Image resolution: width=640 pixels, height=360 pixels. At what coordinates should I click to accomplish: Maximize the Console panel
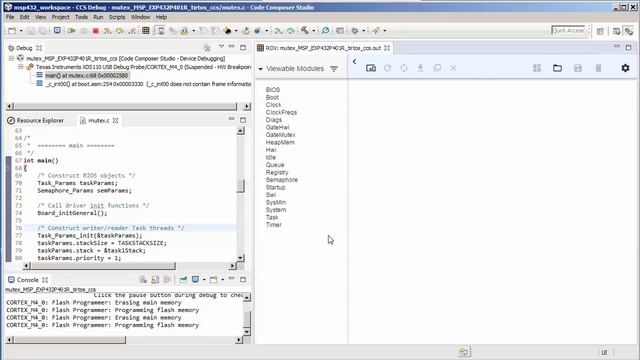click(x=243, y=280)
